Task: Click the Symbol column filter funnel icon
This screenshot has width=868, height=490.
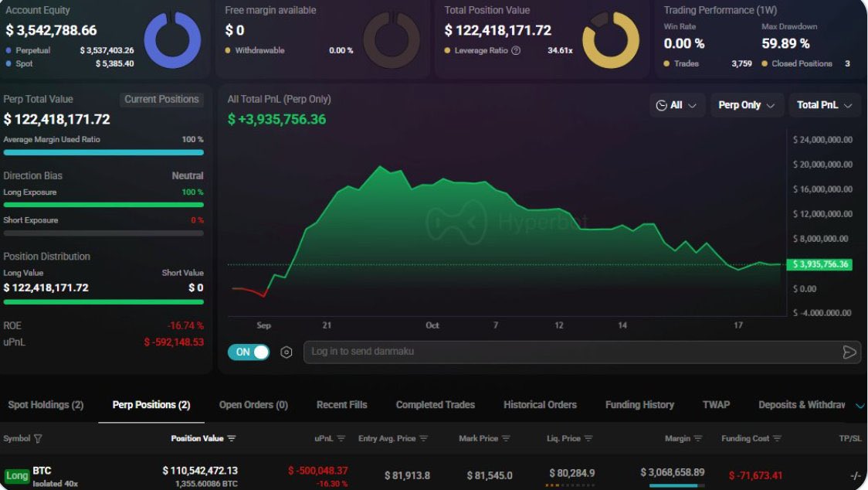Action: (x=38, y=438)
